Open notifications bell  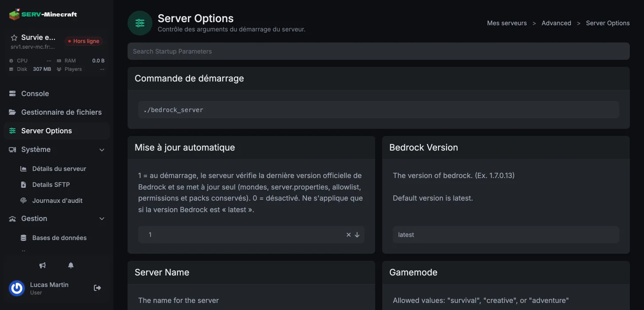pyautogui.click(x=71, y=265)
